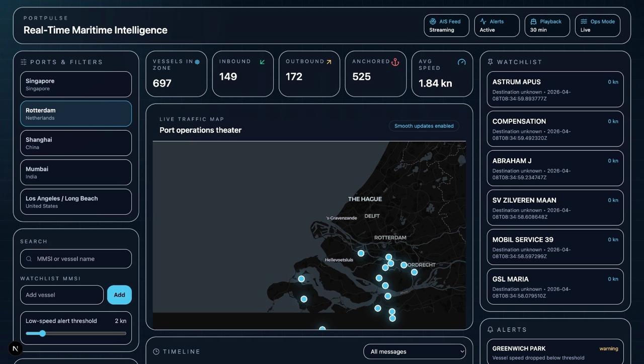Viewport: 644px width, 364px height.
Task: Open the All messages timeline dropdown
Action: tap(415, 351)
